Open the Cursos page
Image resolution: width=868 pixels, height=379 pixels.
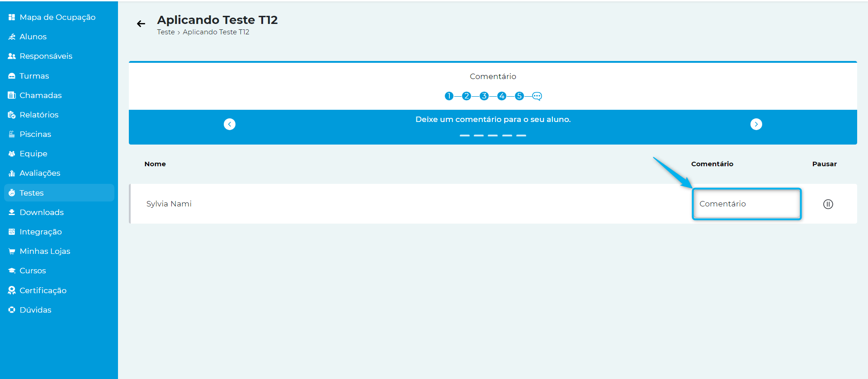59,271
